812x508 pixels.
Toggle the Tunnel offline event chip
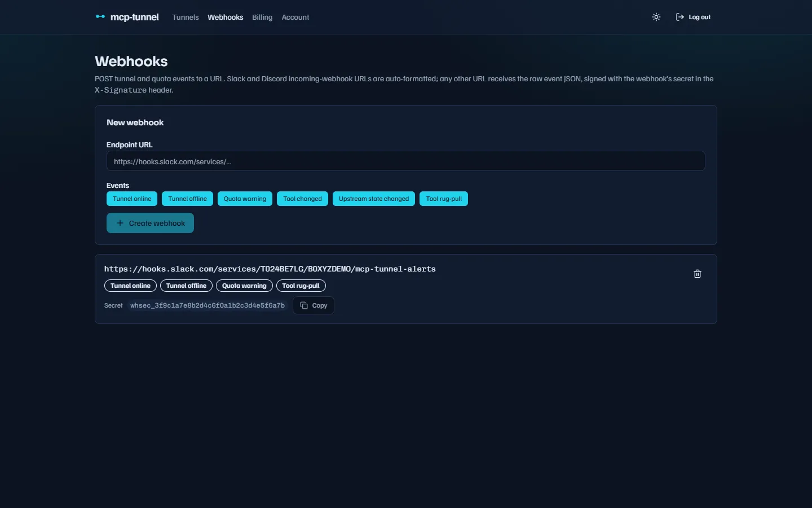click(x=187, y=199)
